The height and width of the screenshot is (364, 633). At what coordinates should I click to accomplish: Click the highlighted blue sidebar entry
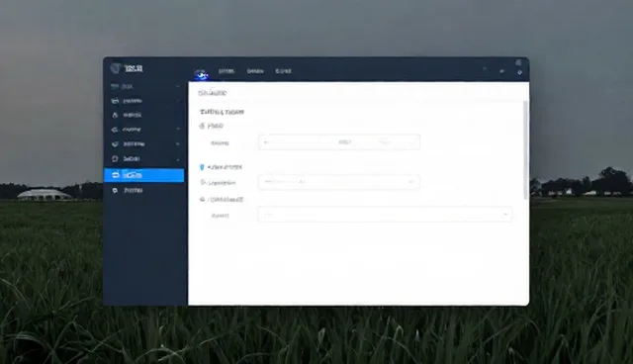[144, 175]
